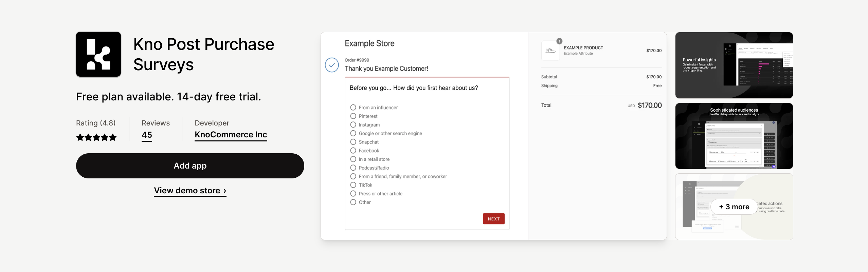The height and width of the screenshot is (272, 868).
Task: Click the survey question 'How did you first hear about us?'
Action: [435, 88]
